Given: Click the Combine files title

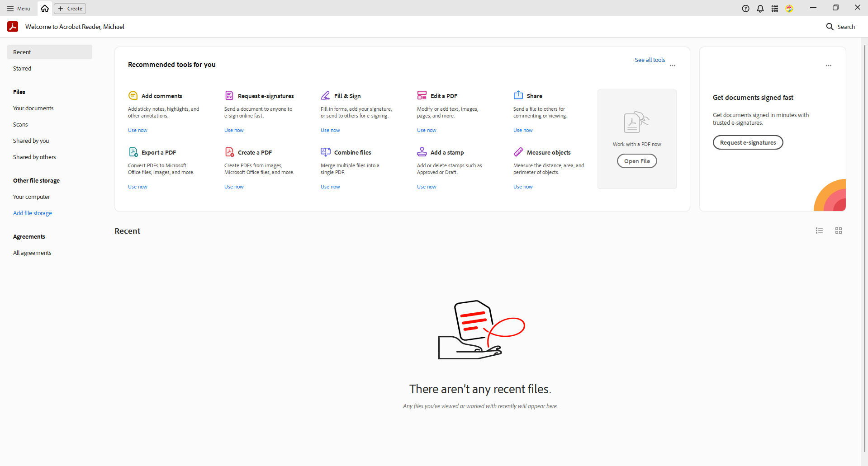Looking at the screenshot, I should click(x=352, y=152).
